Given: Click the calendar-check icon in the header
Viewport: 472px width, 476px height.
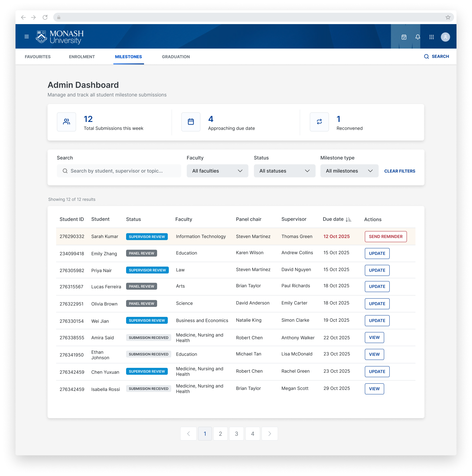Looking at the screenshot, I should pos(404,37).
